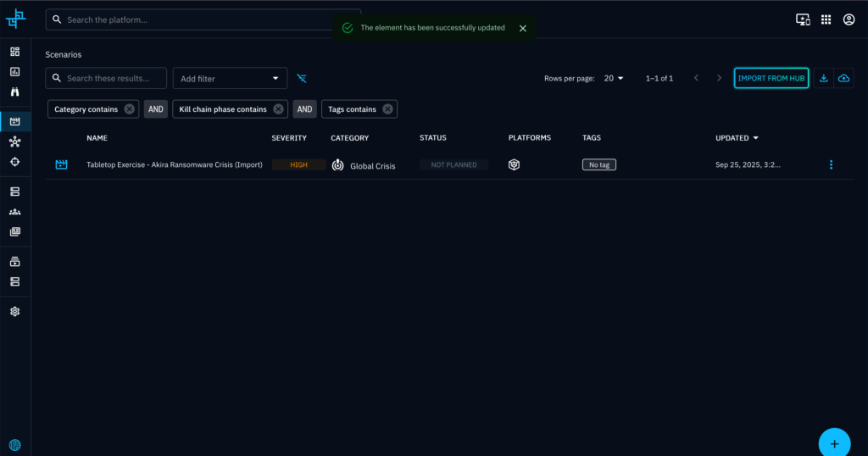Open the scenario row three-dot menu

pos(831,164)
